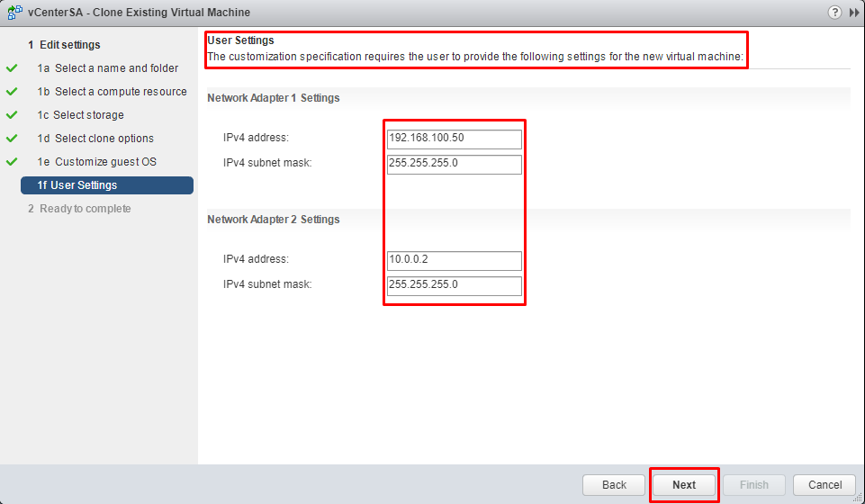Click the IPv4 address label for Adapter 1
The image size is (865, 504).
(256, 138)
